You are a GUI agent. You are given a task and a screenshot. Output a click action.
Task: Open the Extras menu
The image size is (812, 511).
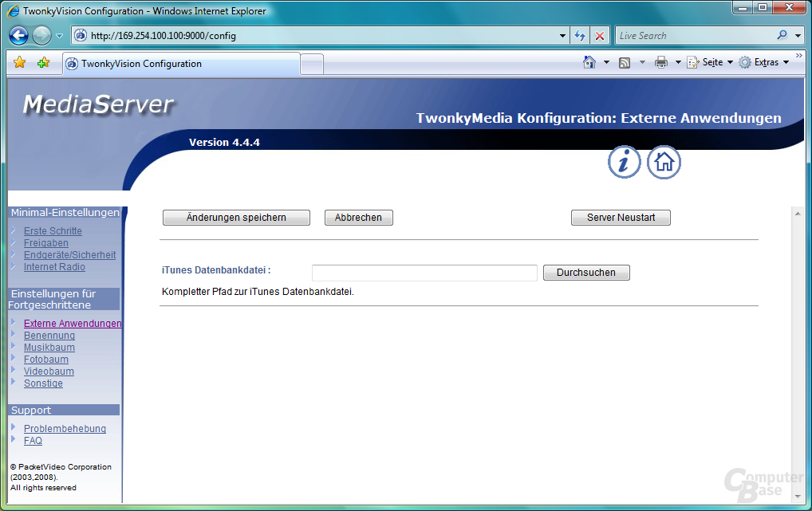tap(764, 62)
